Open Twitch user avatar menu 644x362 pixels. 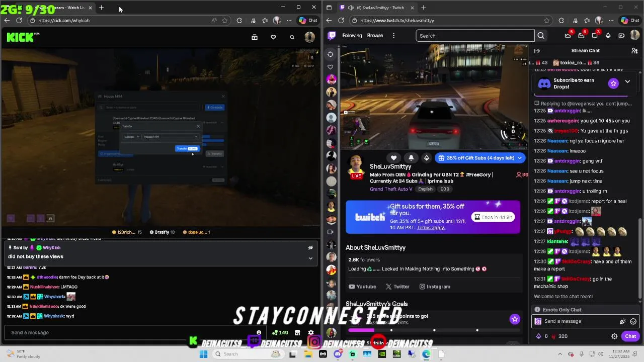[635, 36]
